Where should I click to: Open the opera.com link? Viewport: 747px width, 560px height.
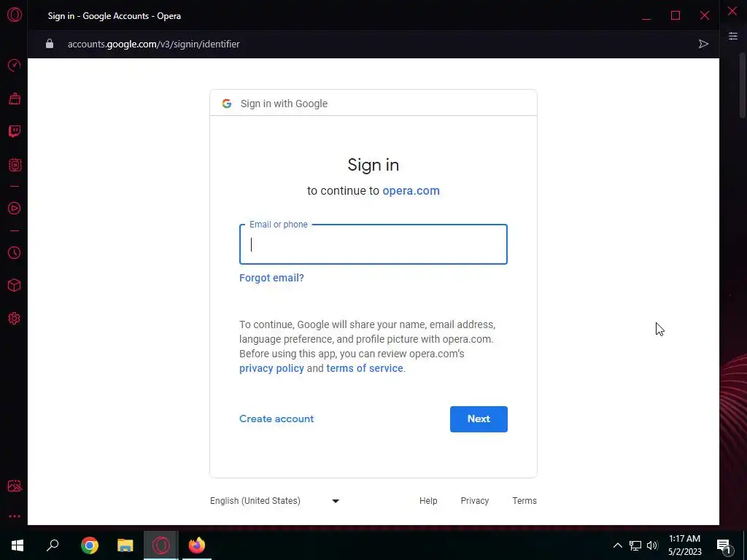point(411,190)
